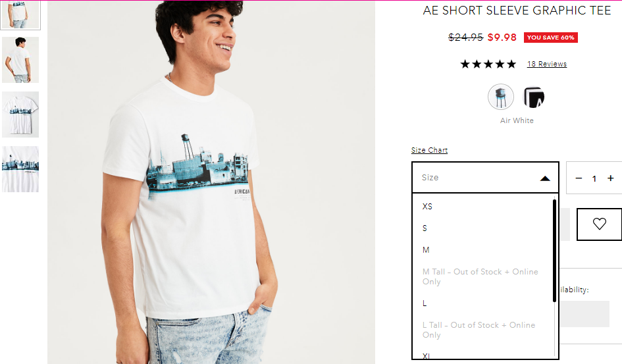Collapse the Size dropdown arrow
Viewport: 622px width, 364px height.
[545, 178]
